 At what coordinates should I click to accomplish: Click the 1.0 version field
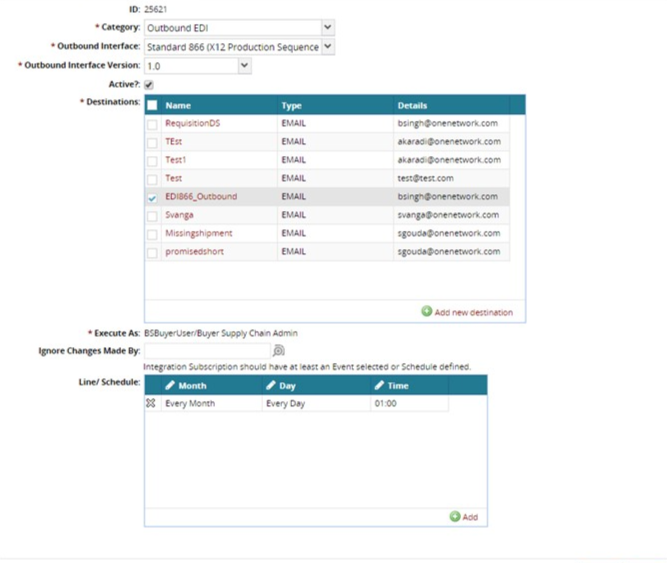coord(191,66)
